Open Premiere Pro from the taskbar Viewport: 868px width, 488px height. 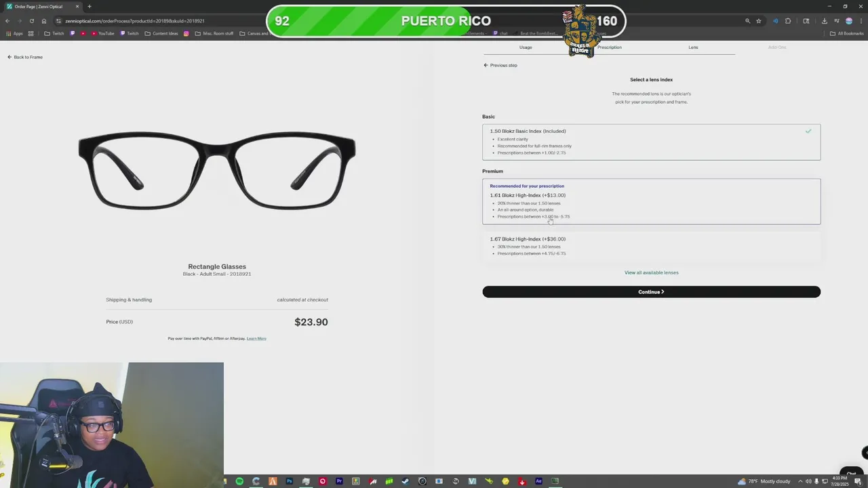click(339, 481)
